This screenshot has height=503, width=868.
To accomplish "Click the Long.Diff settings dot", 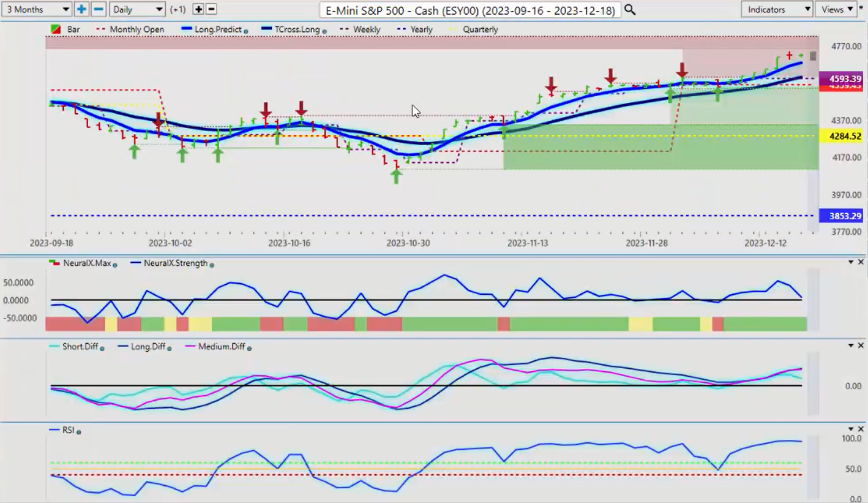I will pyautogui.click(x=170, y=348).
